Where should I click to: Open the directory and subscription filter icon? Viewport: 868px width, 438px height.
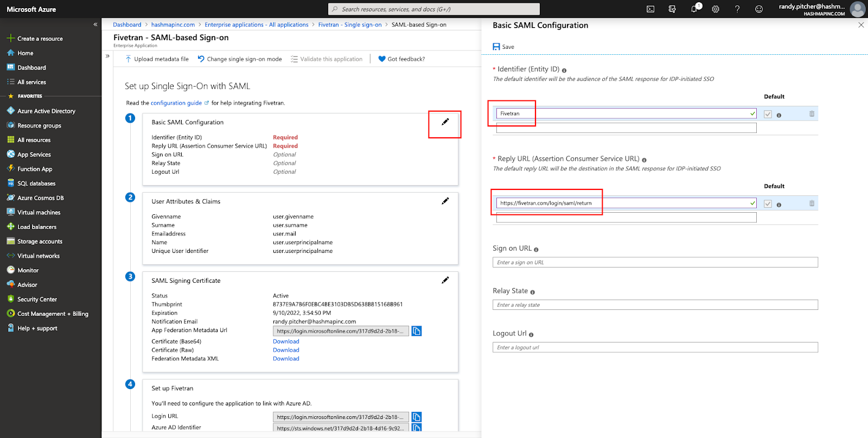[672, 9]
